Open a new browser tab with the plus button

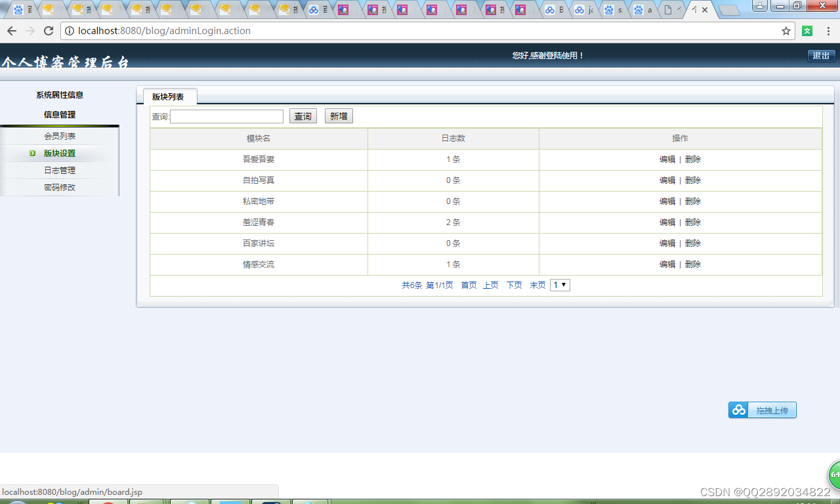click(x=730, y=10)
